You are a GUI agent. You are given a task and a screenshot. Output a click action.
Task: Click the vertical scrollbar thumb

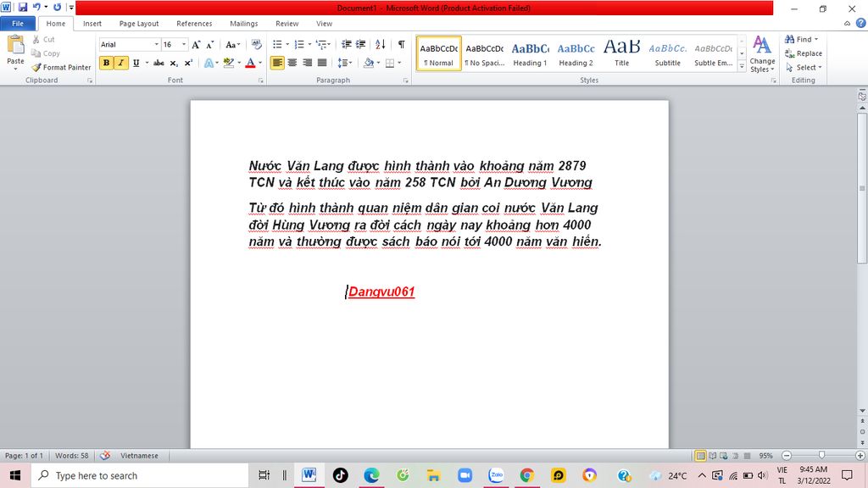pyautogui.click(x=862, y=188)
